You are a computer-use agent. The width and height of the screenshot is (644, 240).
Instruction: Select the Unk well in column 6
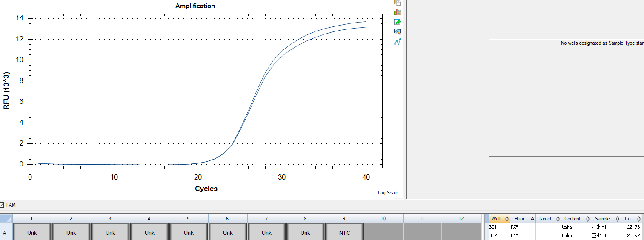tap(228, 232)
